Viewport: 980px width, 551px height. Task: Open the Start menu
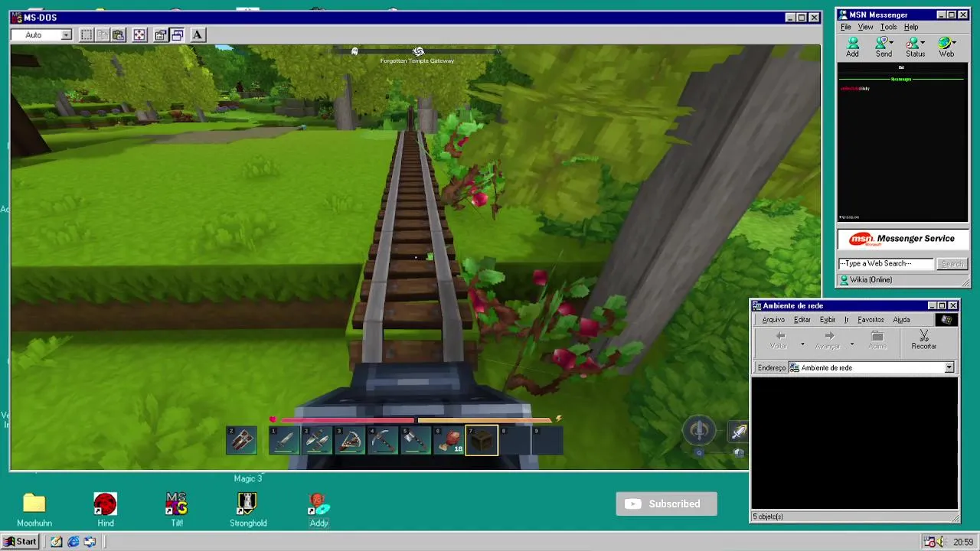20,542
